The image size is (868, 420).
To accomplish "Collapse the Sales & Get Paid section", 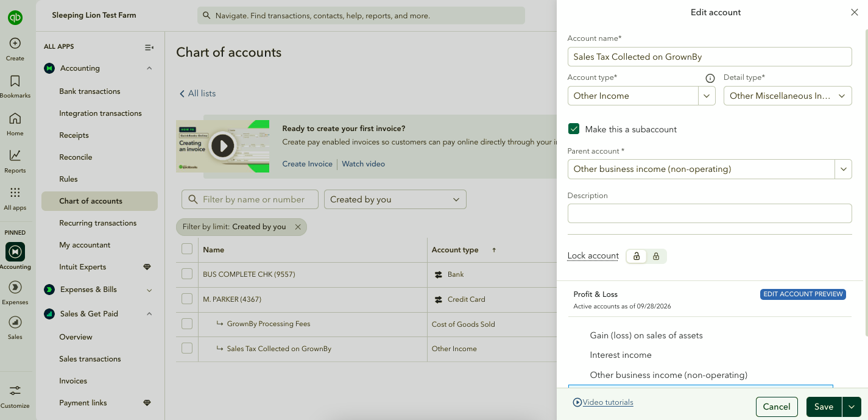I will 149,314.
